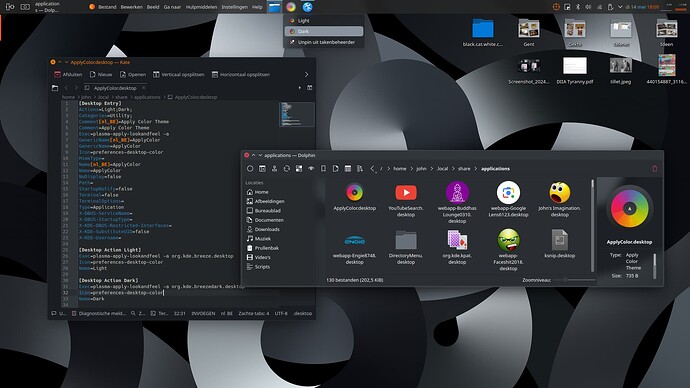Image resolution: width=690 pixels, height=388 pixels.
Task: Click the Kate minimap thumbnail
Action: click(297, 114)
